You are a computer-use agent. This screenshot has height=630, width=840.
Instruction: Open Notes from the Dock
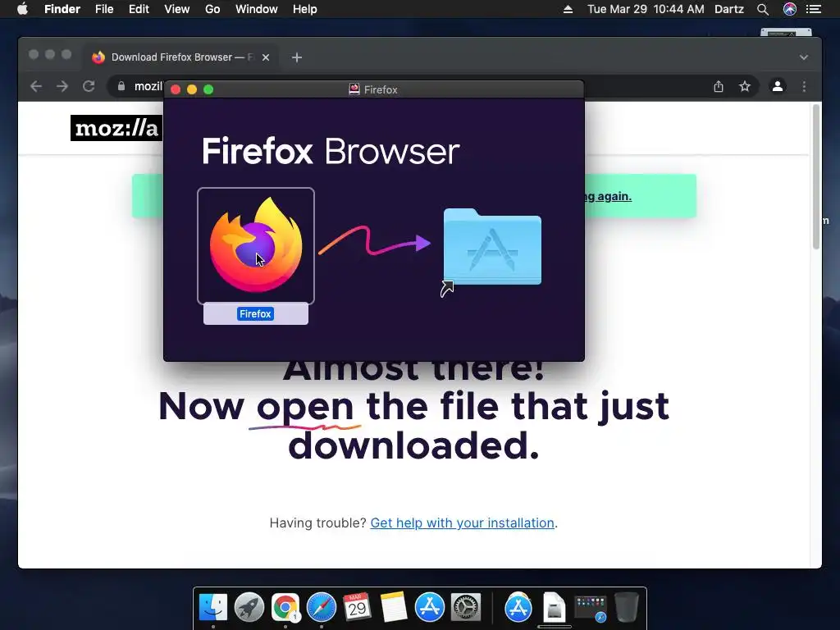[x=394, y=608]
